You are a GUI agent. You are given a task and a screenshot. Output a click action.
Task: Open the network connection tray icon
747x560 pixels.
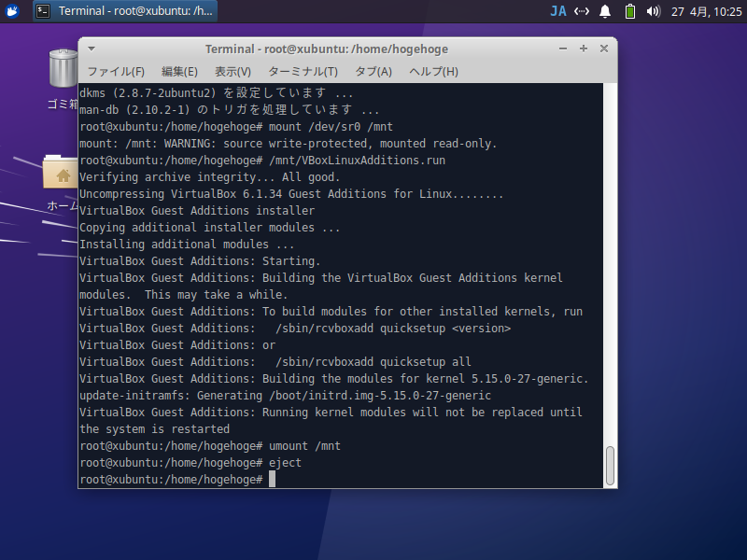tap(581, 11)
